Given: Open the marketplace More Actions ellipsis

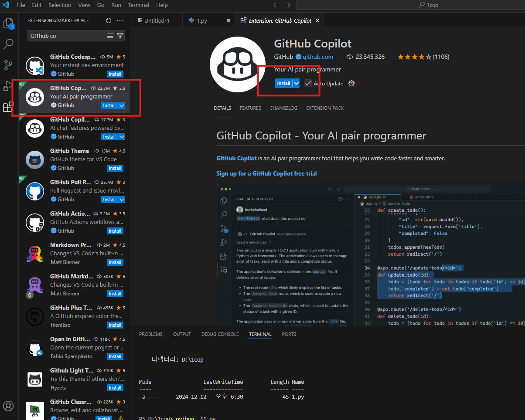Looking at the screenshot, I should [x=120, y=20].
